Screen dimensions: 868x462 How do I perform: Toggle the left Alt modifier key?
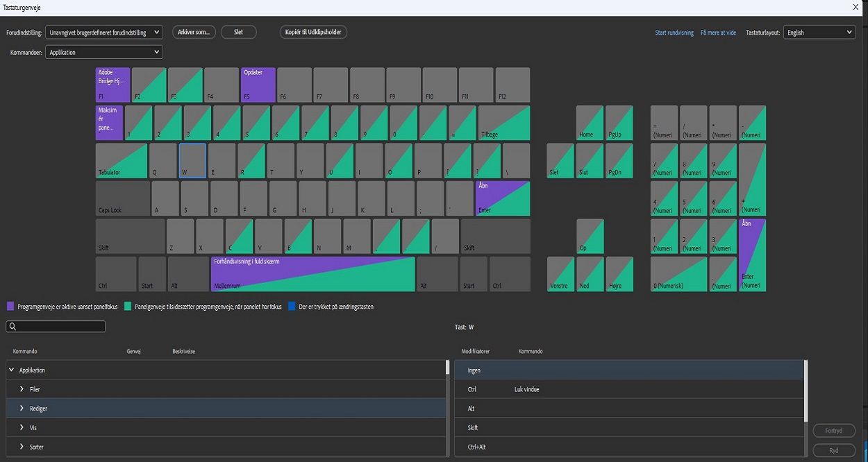tap(188, 274)
